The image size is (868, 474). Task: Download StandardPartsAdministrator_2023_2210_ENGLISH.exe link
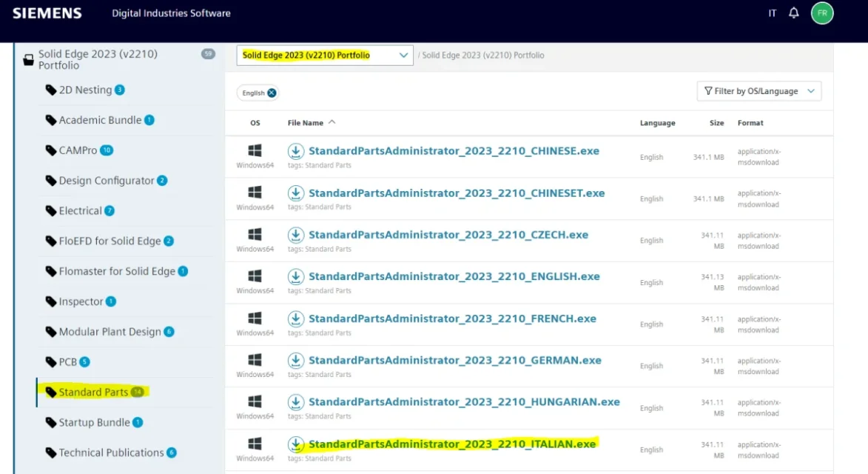coord(454,276)
